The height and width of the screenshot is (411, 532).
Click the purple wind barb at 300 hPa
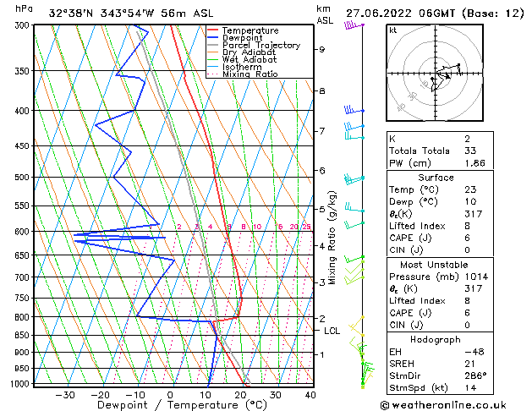click(354, 25)
